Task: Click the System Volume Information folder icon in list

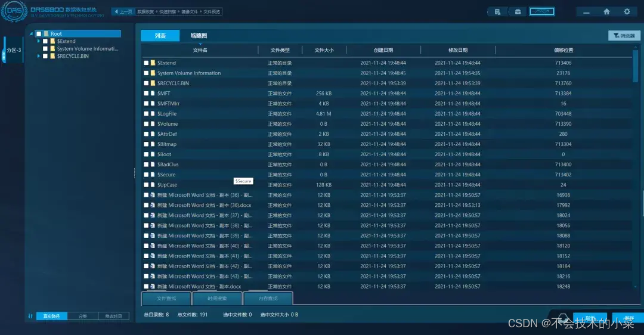Action: point(153,73)
